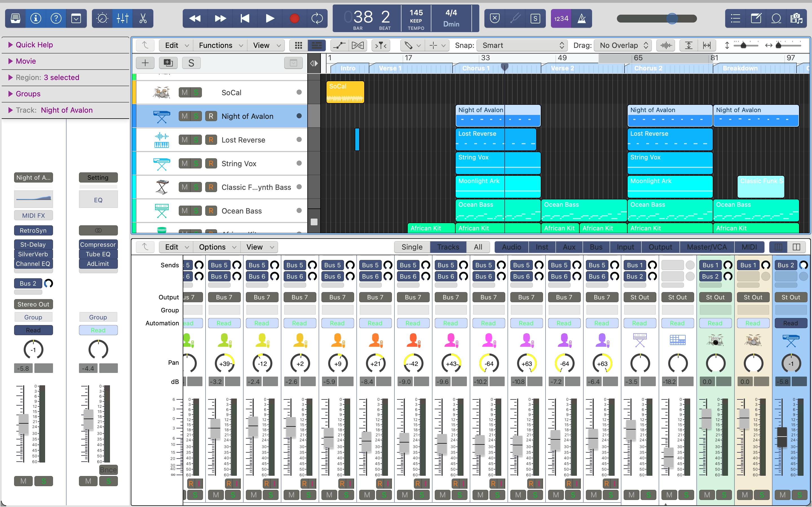The image size is (812, 507).
Task: Open the Scissors editors button
Action: (x=143, y=18)
